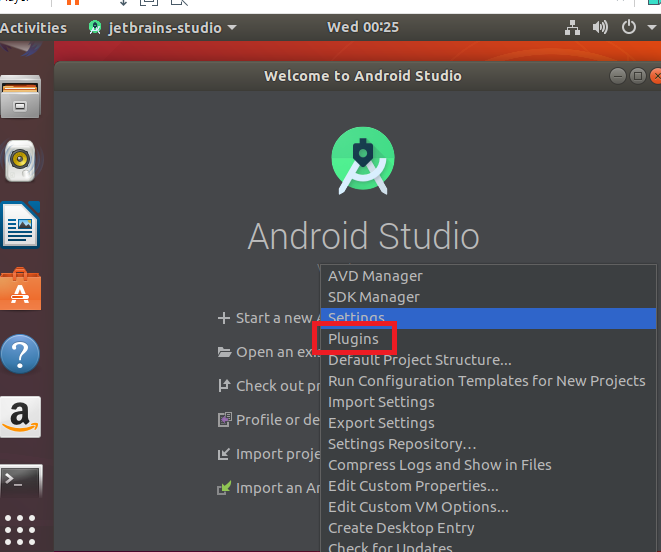Screen dimensions: 661x552
Task: Open Settings Repository... entry
Action: coord(488,444)
